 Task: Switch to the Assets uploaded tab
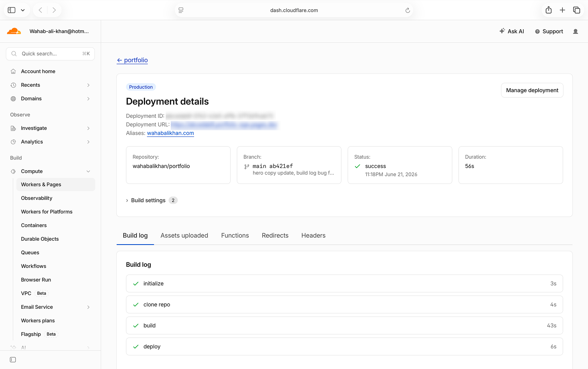click(x=184, y=236)
